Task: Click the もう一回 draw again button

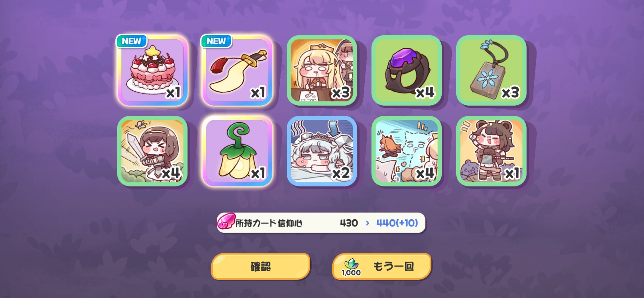Action: 382,266
